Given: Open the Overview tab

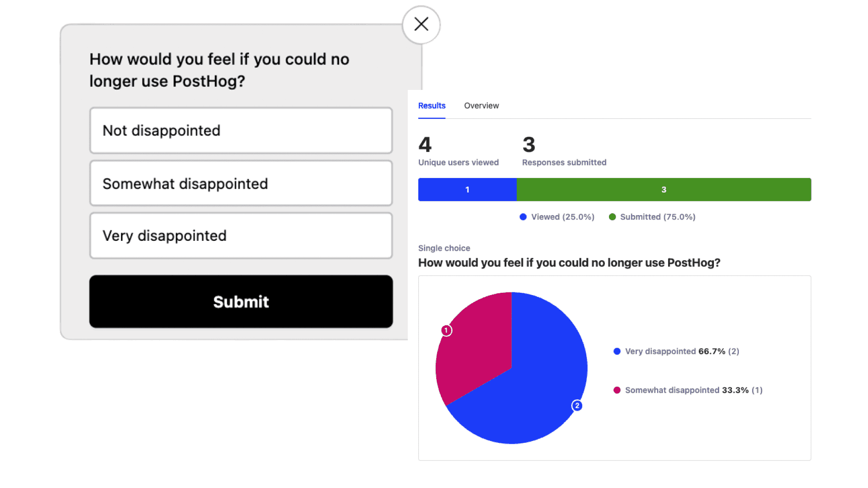Looking at the screenshot, I should (x=481, y=106).
